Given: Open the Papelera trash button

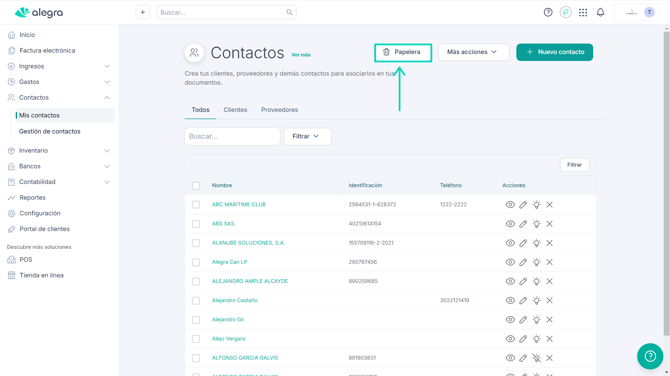Looking at the screenshot, I should tap(403, 52).
